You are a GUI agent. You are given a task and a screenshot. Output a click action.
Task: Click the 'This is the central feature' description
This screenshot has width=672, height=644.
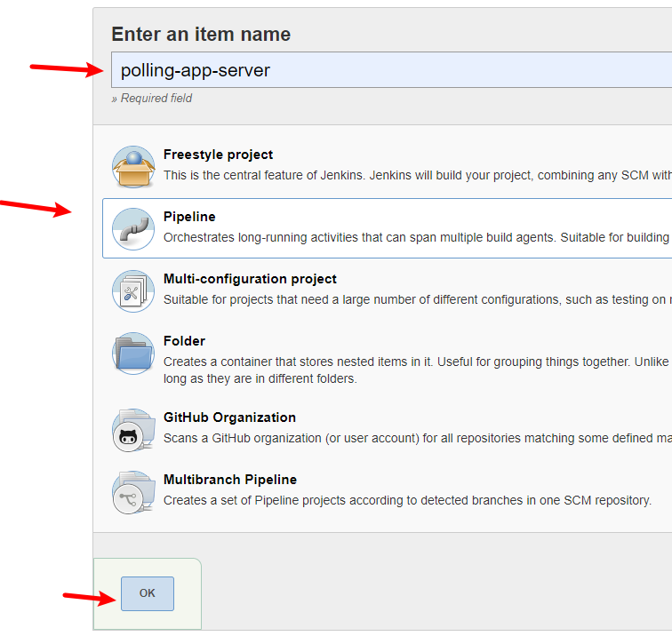tap(418, 175)
